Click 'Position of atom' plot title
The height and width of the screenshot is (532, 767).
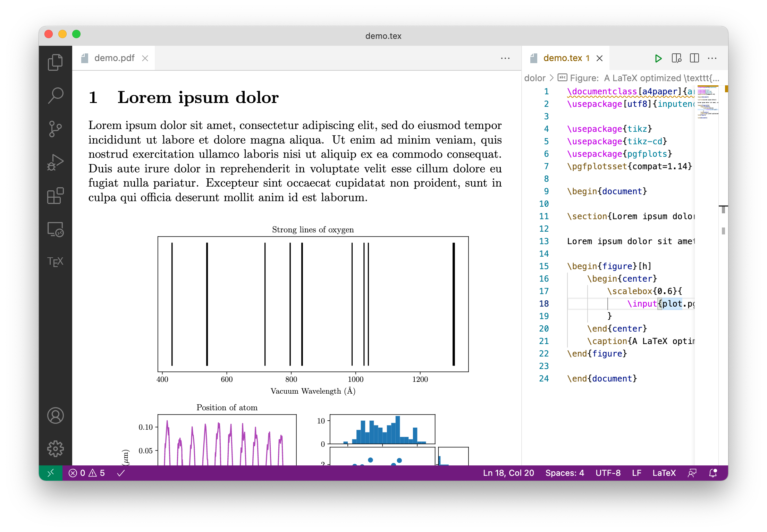coord(227,407)
